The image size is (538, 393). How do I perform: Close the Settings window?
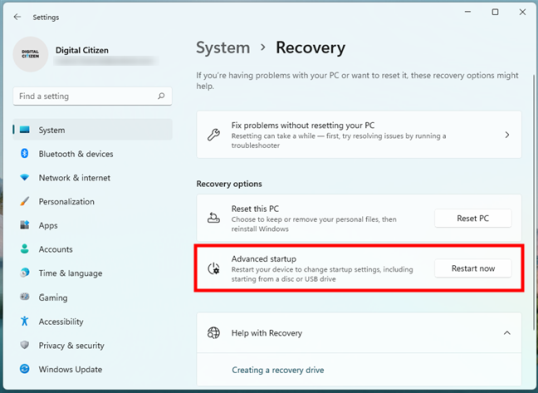[x=523, y=12]
